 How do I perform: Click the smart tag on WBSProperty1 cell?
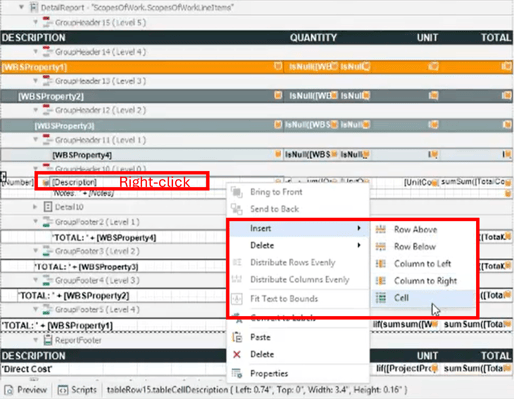pyautogui.click(x=277, y=66)
